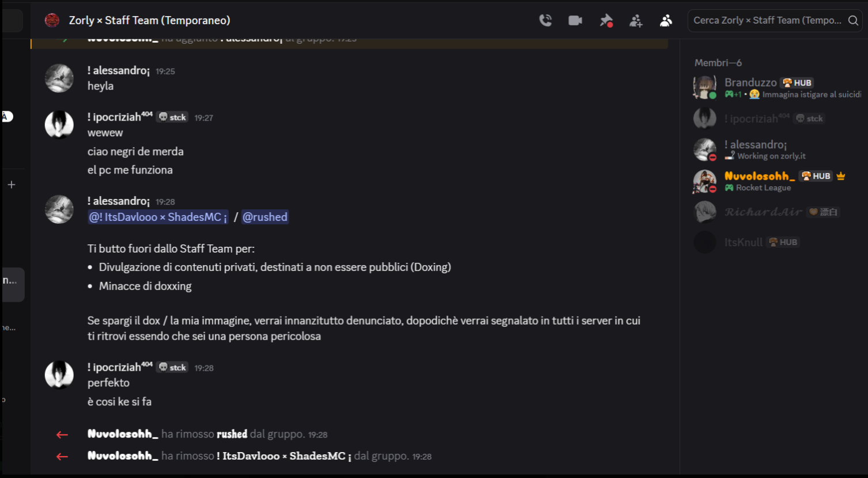The height and width of the screenshot is (478, 868).
Task: Click the Zorly group avatar icon
Action: coord(52,21)
